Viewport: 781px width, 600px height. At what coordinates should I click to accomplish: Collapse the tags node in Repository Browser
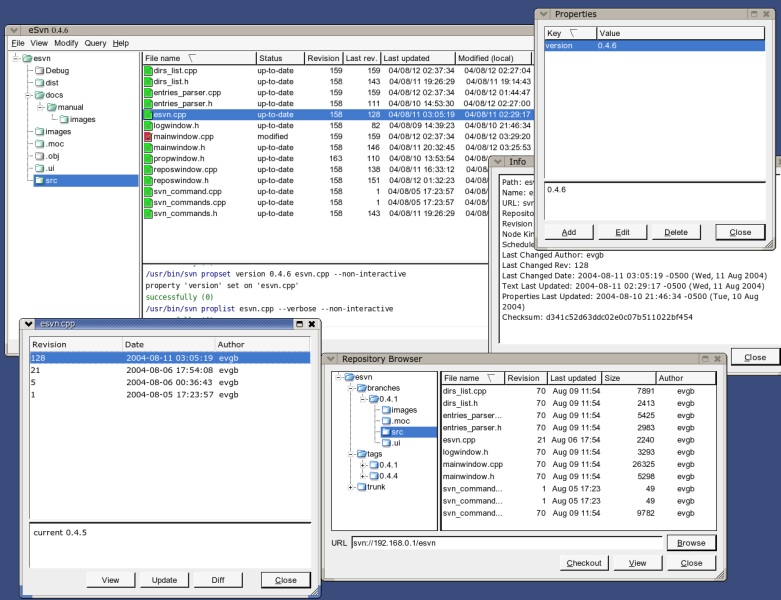(x=351, y=454)
